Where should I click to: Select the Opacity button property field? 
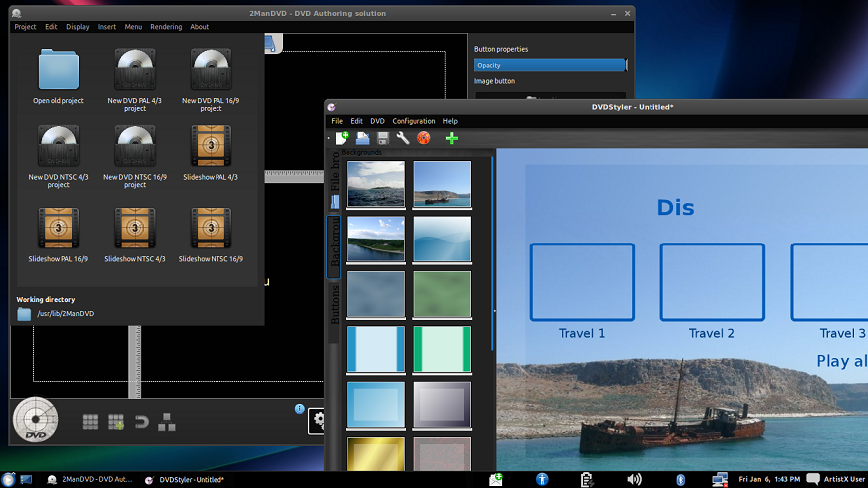(549, 65)
